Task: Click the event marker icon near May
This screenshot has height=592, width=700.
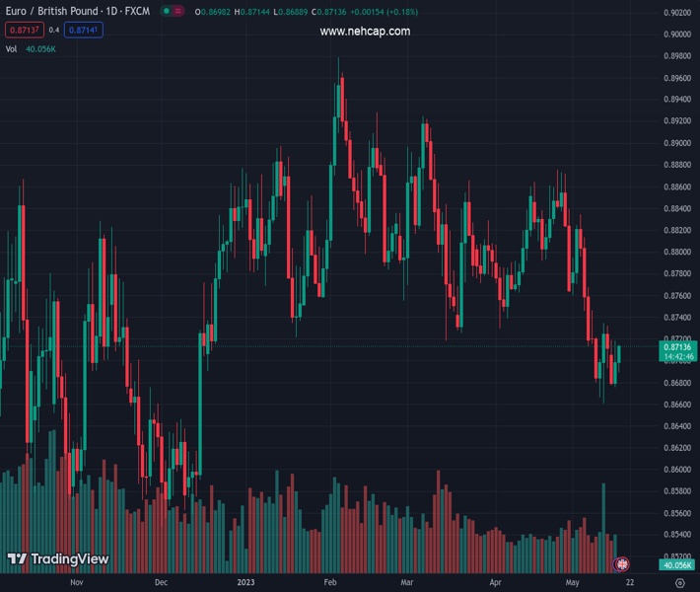Action: 622,564
